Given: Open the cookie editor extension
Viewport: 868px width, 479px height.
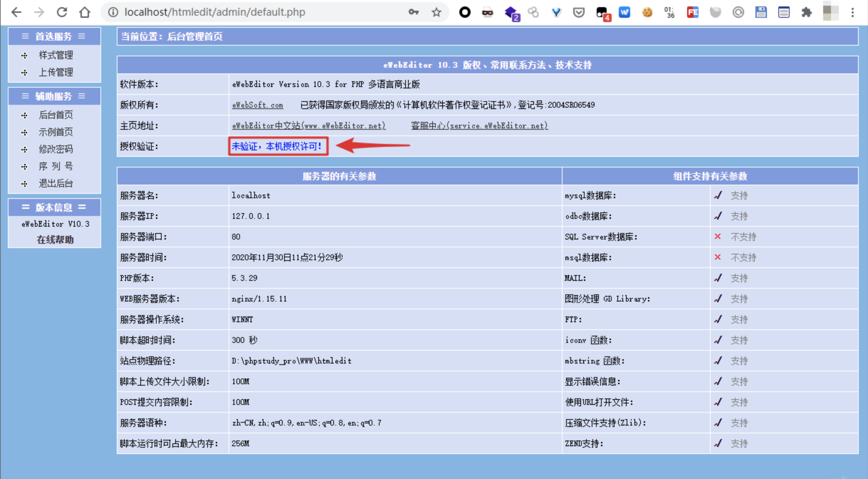Looking at the screenshot, I should click(x=647, y=12).
